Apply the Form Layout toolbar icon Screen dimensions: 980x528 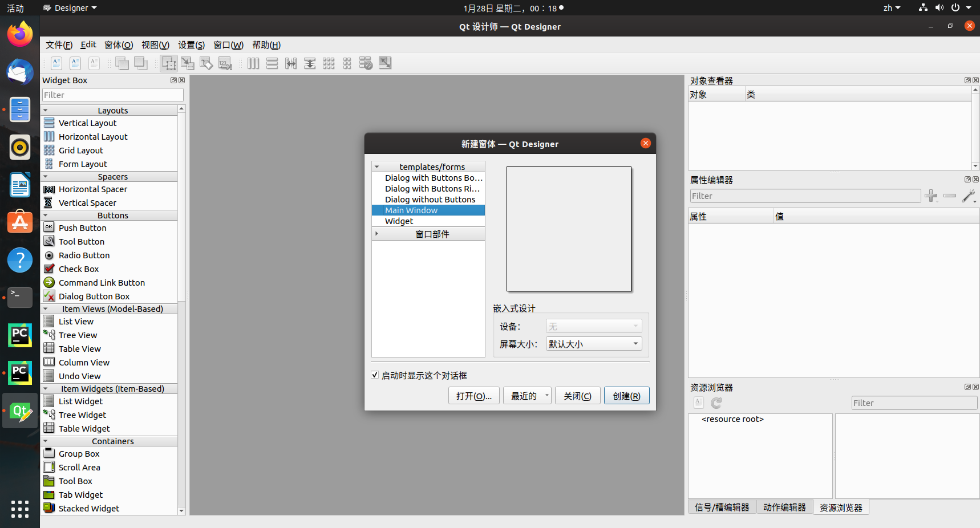347,63
